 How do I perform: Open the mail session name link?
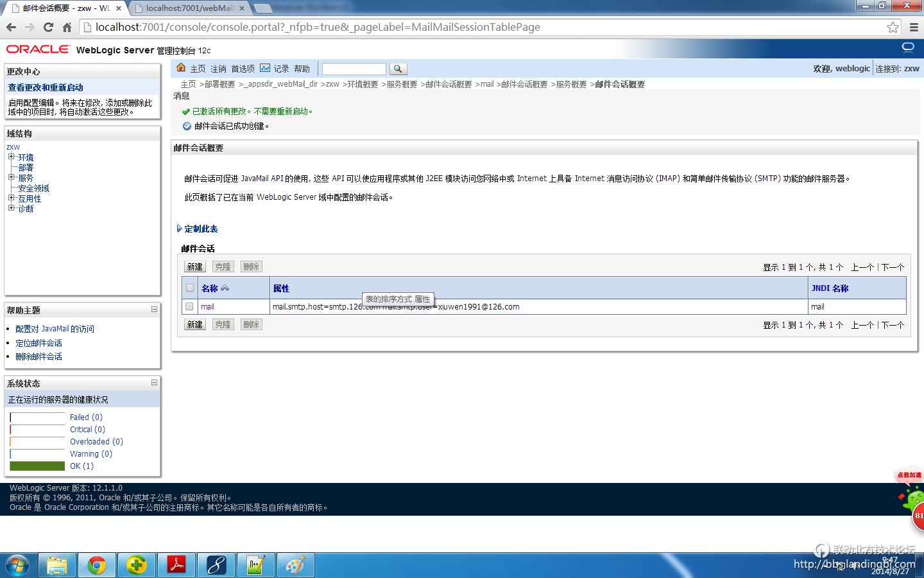tap(207, 306)
